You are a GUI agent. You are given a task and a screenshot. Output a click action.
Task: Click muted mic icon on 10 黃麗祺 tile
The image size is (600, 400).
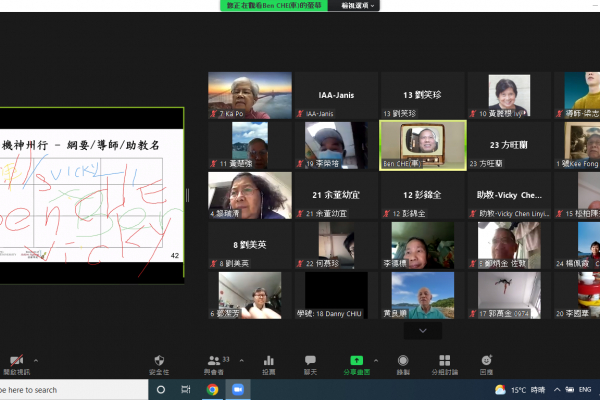[473, 114]
